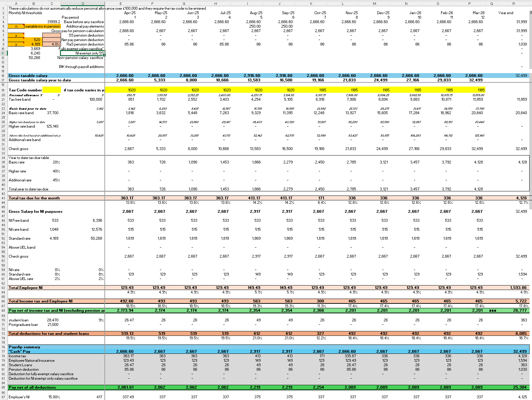
Task: Select the yellow Tax Code number input cell
Action: click(x=52, y=90)
